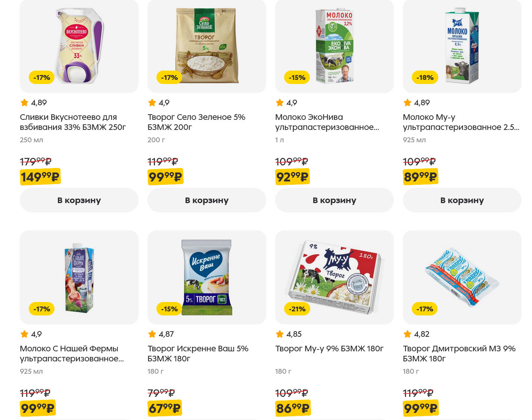Open Творог Му-у 9% БЗМЖ title
Screen dimensions: 532x420
[x=329, y=349]
